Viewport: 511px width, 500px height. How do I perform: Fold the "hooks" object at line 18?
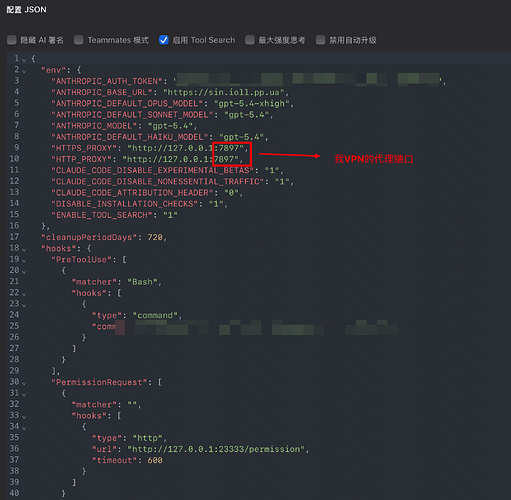click(24, 250)
